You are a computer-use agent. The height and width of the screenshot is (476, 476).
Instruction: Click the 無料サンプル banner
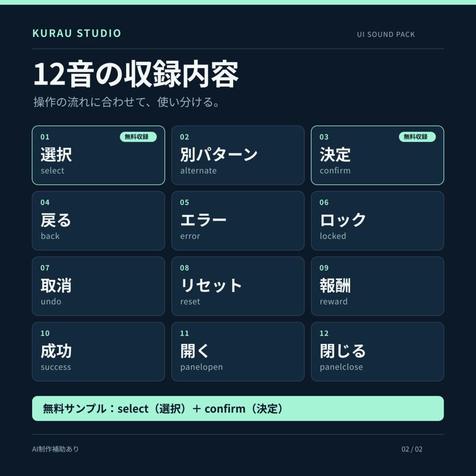(x=238, y=409)
